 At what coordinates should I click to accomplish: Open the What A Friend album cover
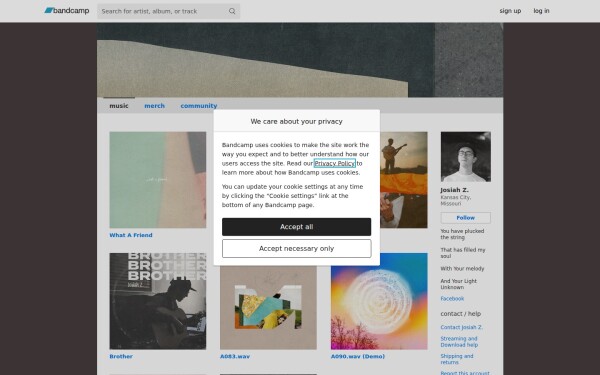158,180
